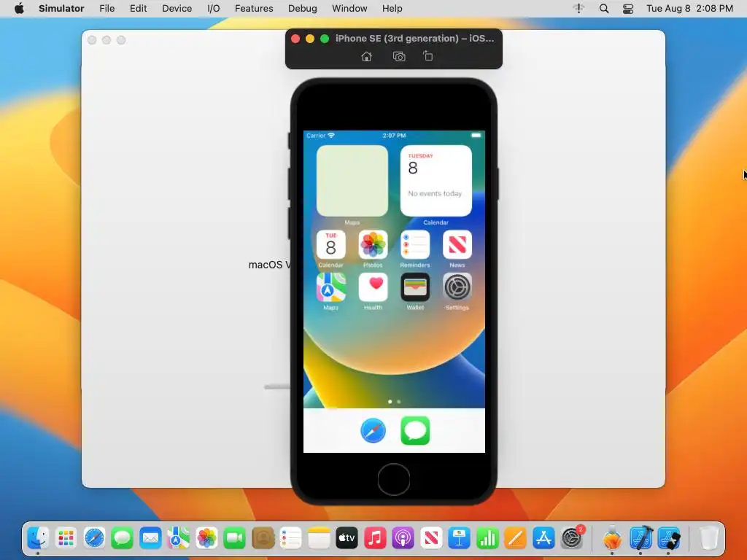Screen dimensions: 747x560
Task: Click the iPhone physical home button
Action: click(x=393, y=480)
